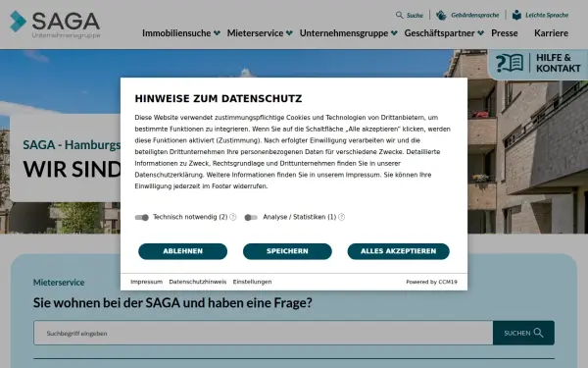Open the Einstellungen link in dialog
The image size is (588, 368).
[x=252, y=282]
